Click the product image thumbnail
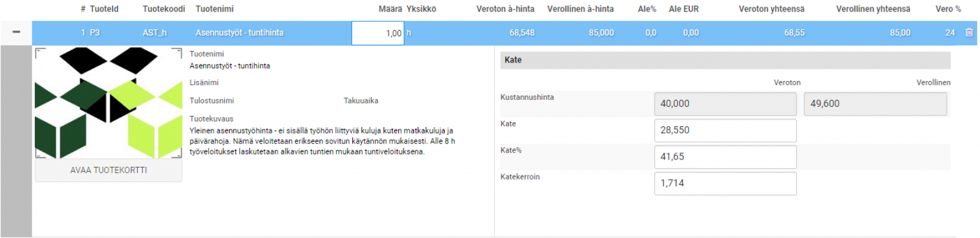980x238 pixels. (108, 103)
